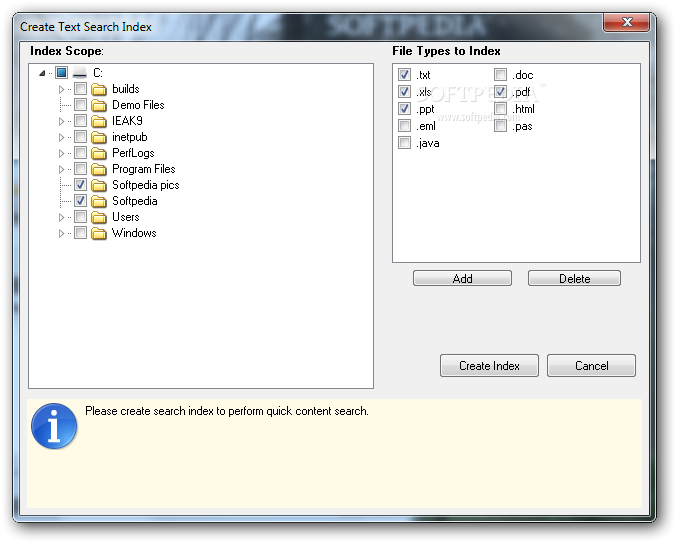Expand the IEAK9 folder node
This screenshot has width=677, height=543.
click(61, 121)
